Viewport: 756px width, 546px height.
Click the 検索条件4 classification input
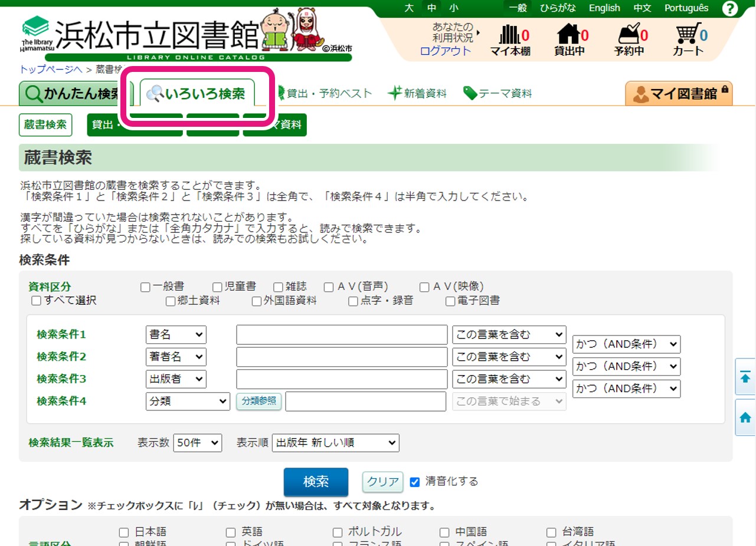click(x=366, y=402)
